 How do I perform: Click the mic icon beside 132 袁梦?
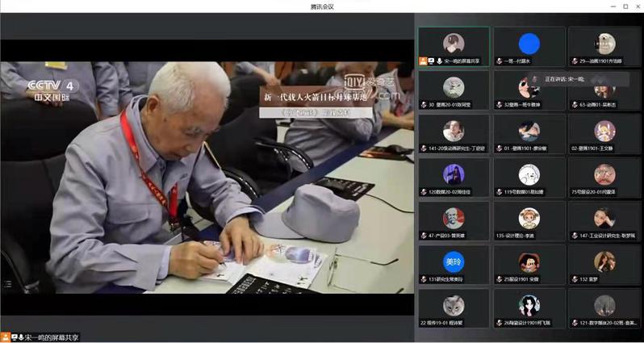click(x=575, y=279)
